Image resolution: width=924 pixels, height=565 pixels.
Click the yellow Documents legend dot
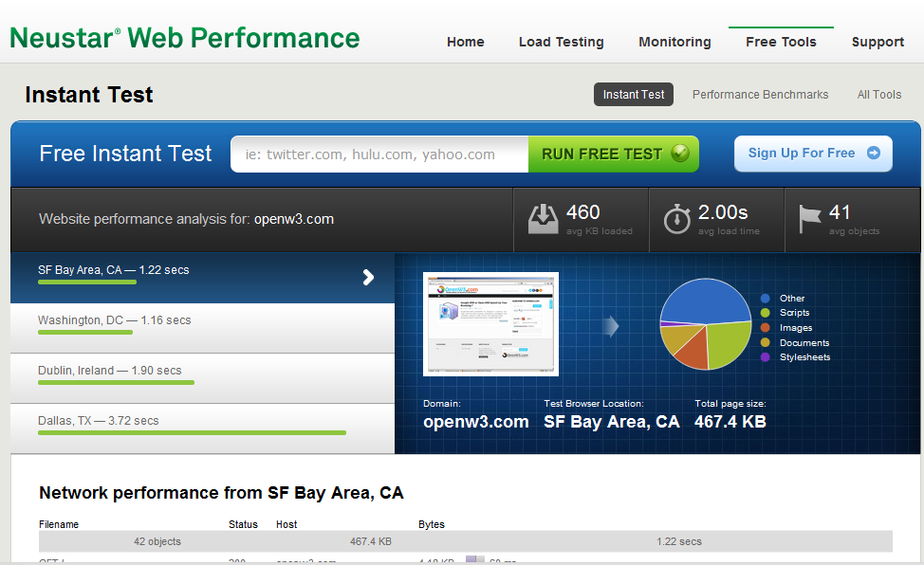point(765,342)
